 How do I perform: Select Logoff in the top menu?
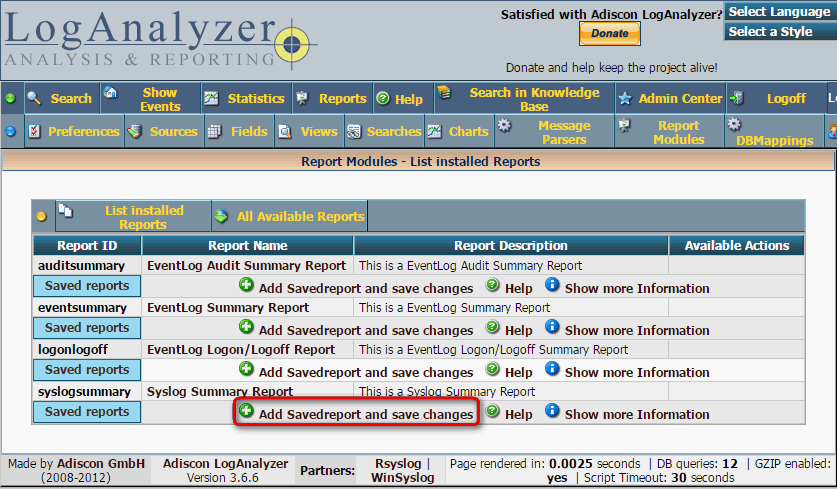tap(786, 99)
